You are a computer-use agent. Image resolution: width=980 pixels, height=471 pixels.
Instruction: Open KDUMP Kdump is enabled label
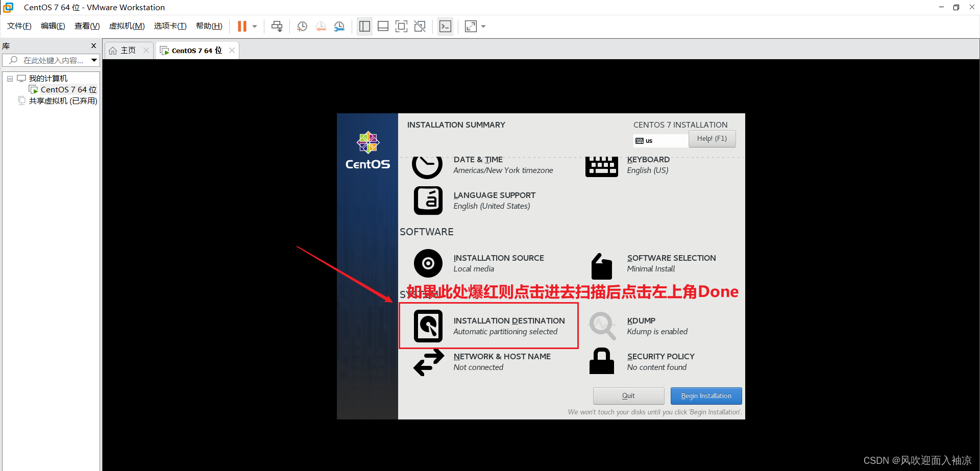point(657,326)
